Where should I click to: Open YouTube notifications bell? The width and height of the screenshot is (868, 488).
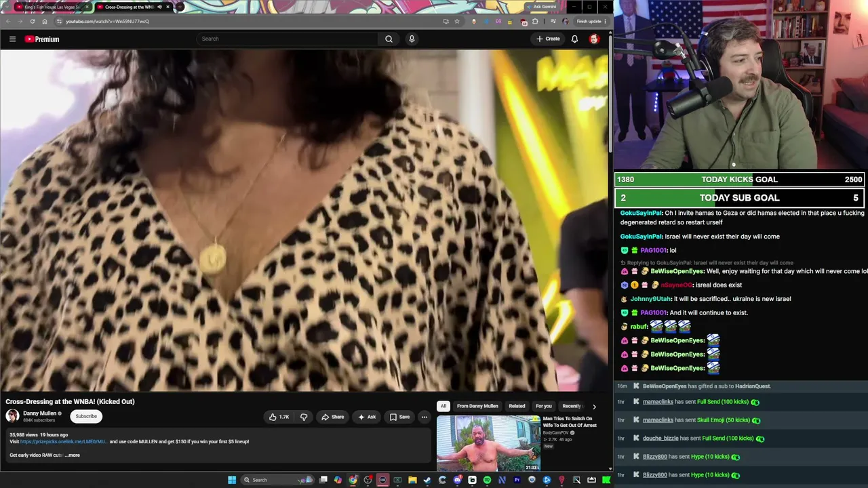coord(574,39)
